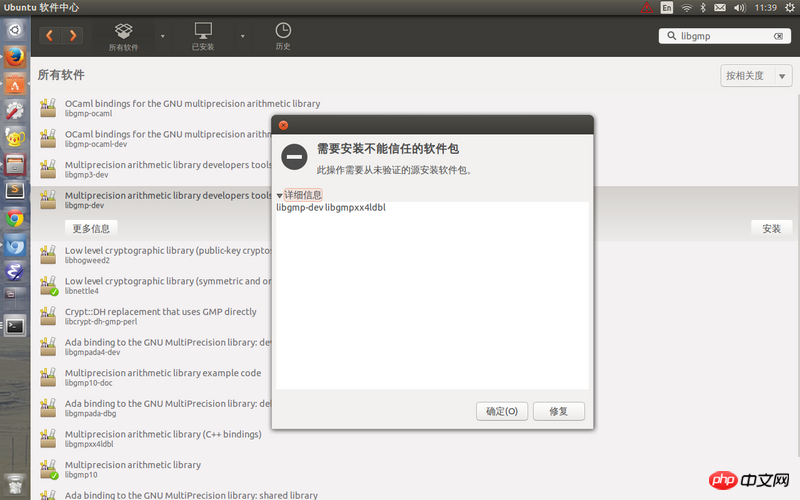
Task: Open Emacs from the launcher
Action: tap(15, 271)
